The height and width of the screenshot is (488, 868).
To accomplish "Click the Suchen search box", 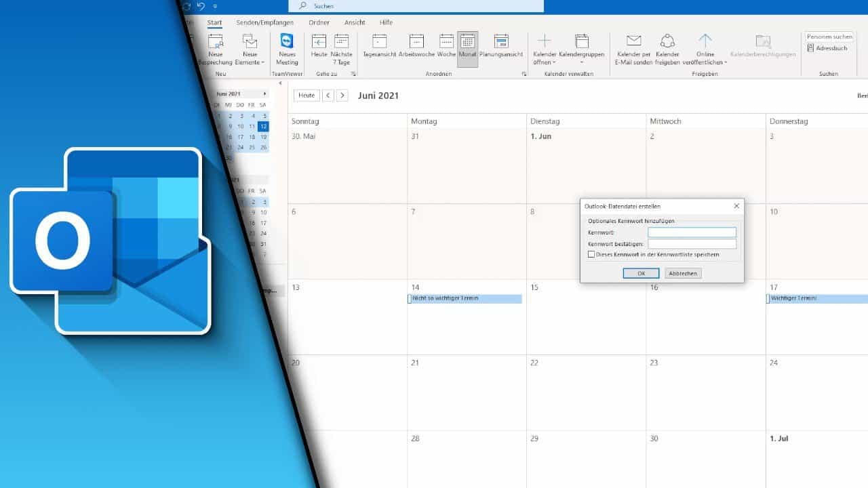I will coord(416,6).
